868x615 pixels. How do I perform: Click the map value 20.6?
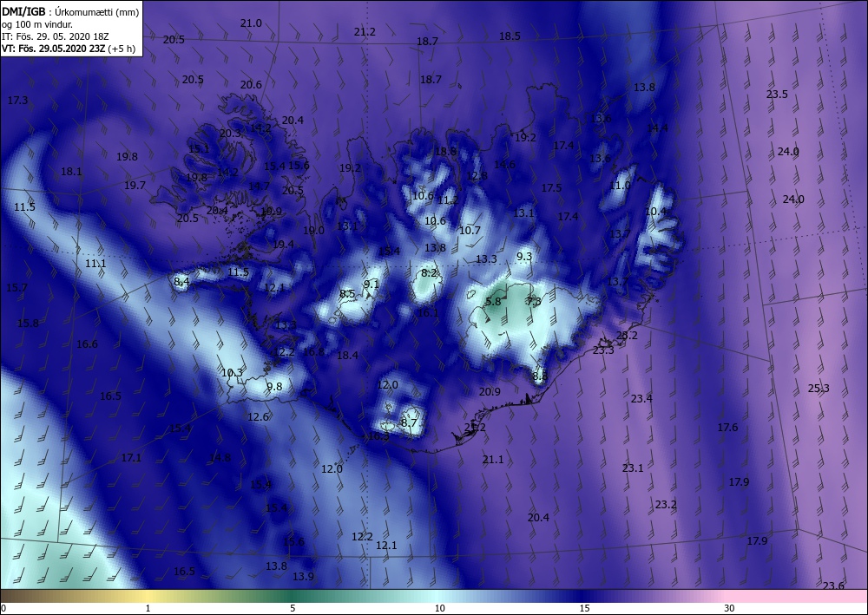(251, 85)
